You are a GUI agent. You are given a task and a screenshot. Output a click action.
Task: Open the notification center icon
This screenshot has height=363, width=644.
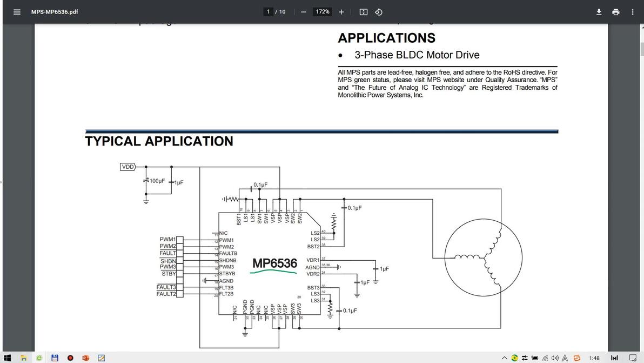(x=633, y=358)
